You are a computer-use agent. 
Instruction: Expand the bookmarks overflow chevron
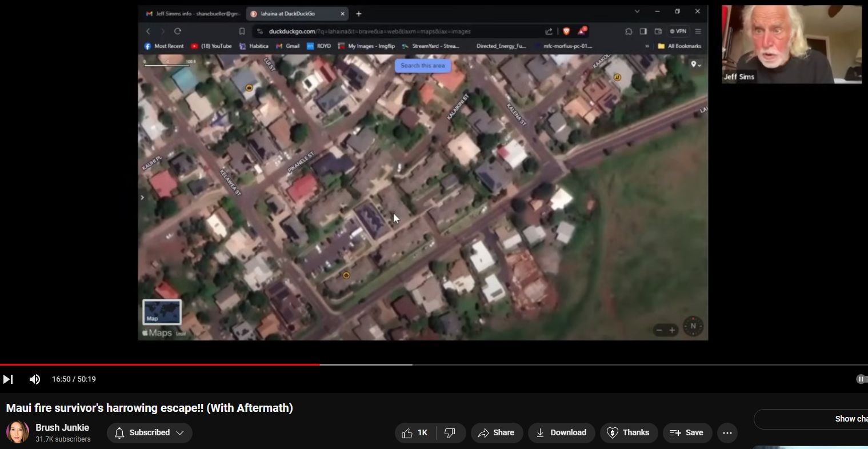coord(647,46)
